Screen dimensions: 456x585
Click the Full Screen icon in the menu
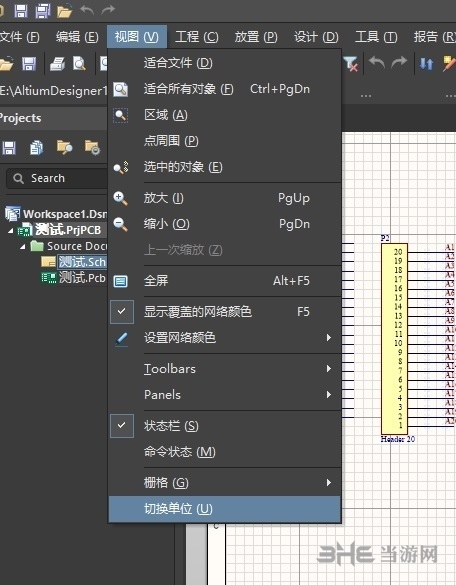pyautogui.click(x=121, y=281)
